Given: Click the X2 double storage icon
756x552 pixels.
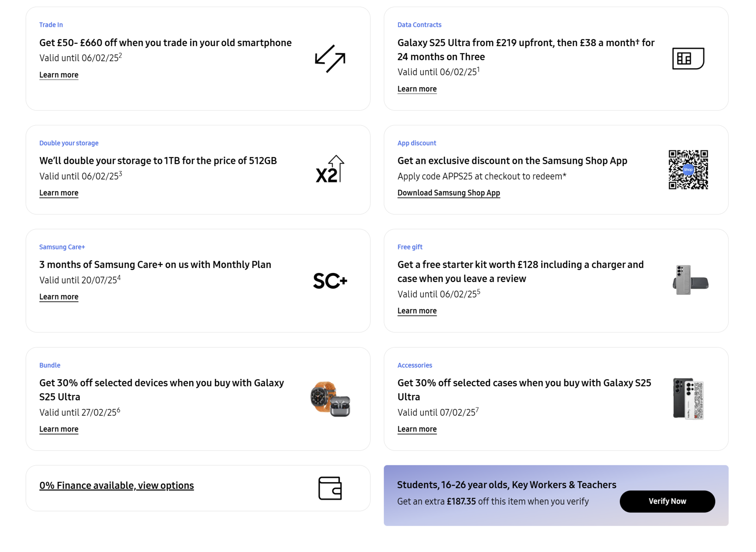Looking at the screenshot, I should tap(330, 170).
